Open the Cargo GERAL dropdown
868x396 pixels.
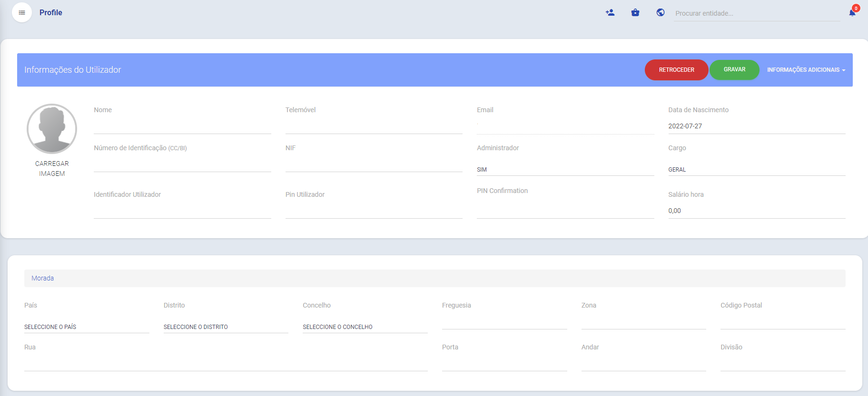coord(756,170)
